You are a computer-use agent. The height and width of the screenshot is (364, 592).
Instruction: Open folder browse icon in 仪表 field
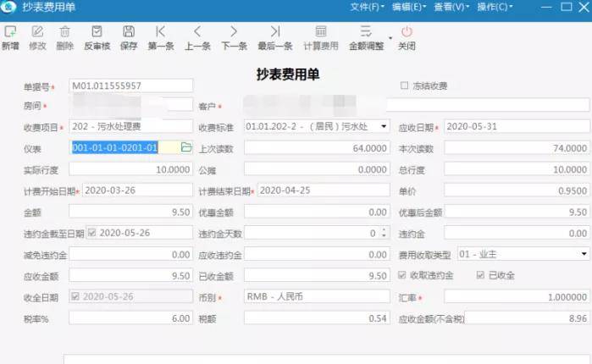(x=186, y=147)
